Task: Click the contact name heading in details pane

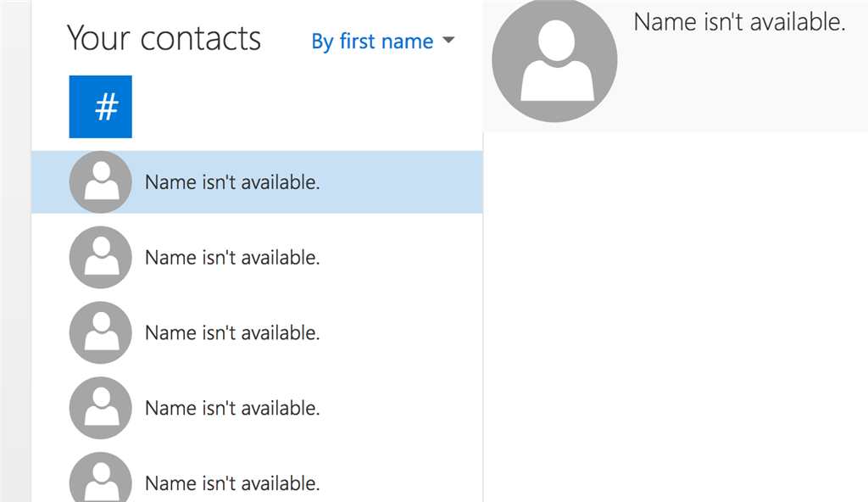Action: (739, 22)
